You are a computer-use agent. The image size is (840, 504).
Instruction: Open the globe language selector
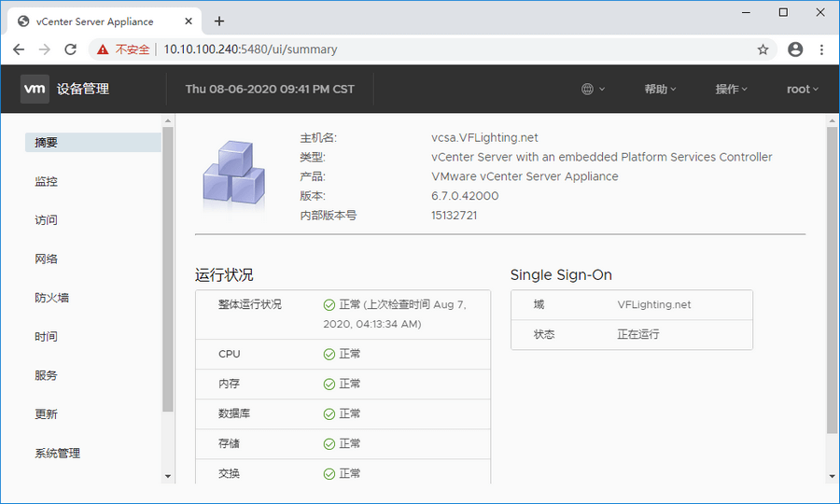click(593, 89)
